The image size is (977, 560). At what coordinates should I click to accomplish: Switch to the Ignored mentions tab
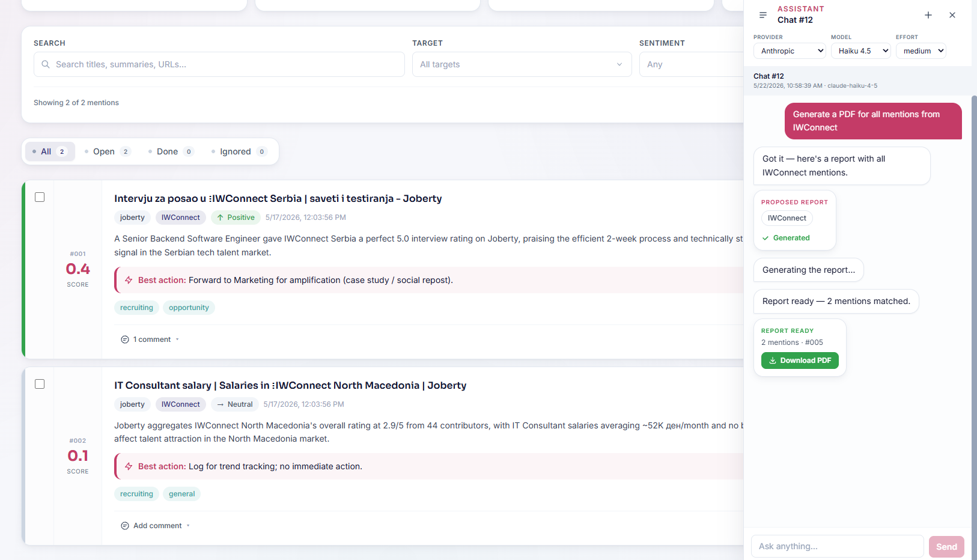coord(239,151)
